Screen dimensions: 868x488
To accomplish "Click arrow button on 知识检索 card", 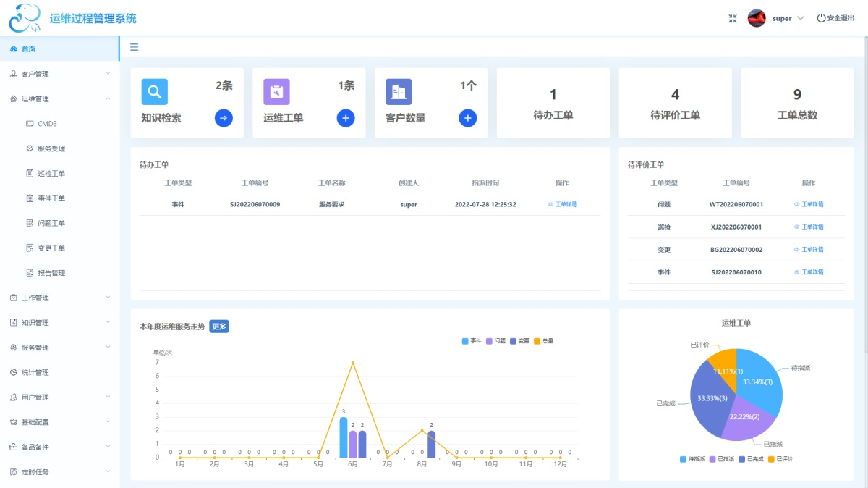I will tap(224, 118).
